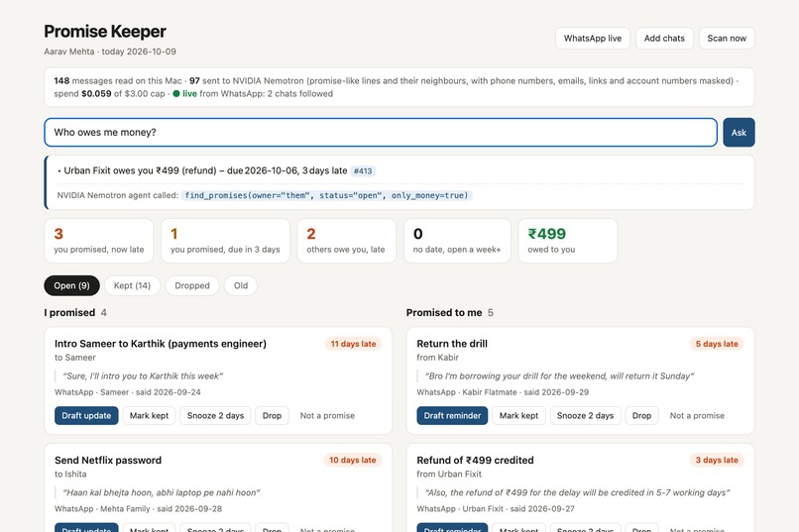Select the ₹499 owed to you card

[568, 241]
